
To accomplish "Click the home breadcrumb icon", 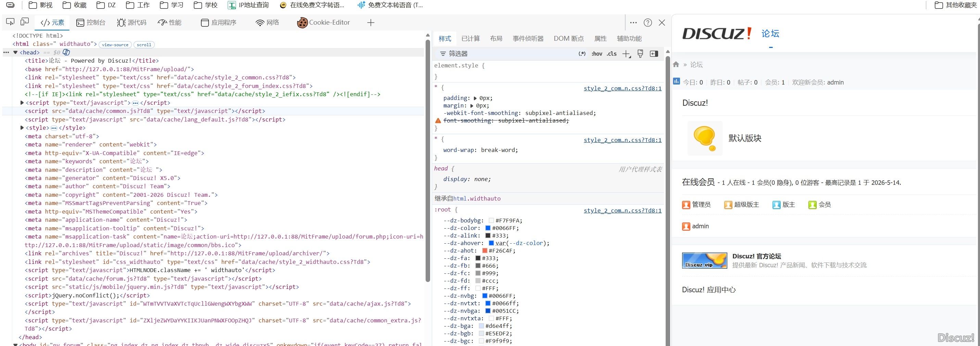I will (676, 64).
